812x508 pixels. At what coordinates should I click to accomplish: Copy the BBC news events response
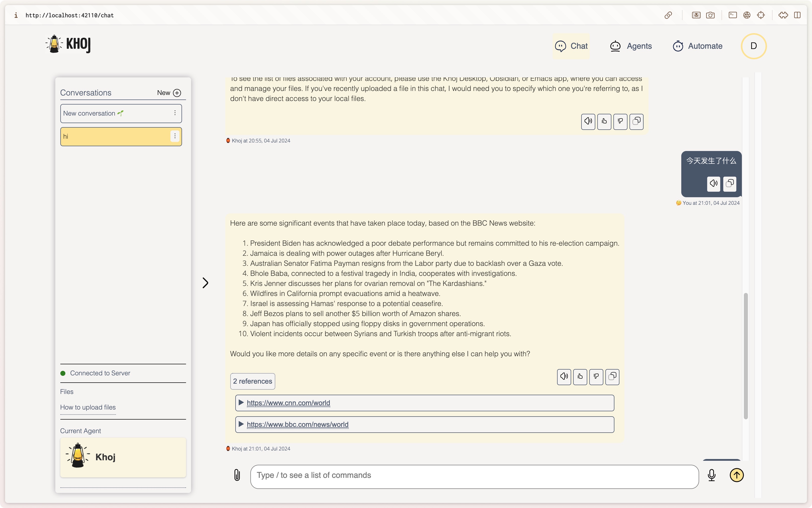coord(612,377)
